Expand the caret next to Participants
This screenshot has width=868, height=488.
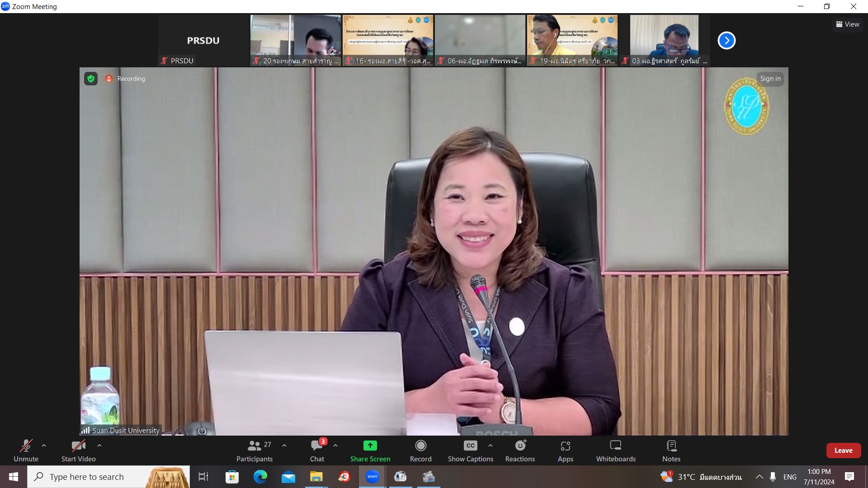tap(284, 446)
